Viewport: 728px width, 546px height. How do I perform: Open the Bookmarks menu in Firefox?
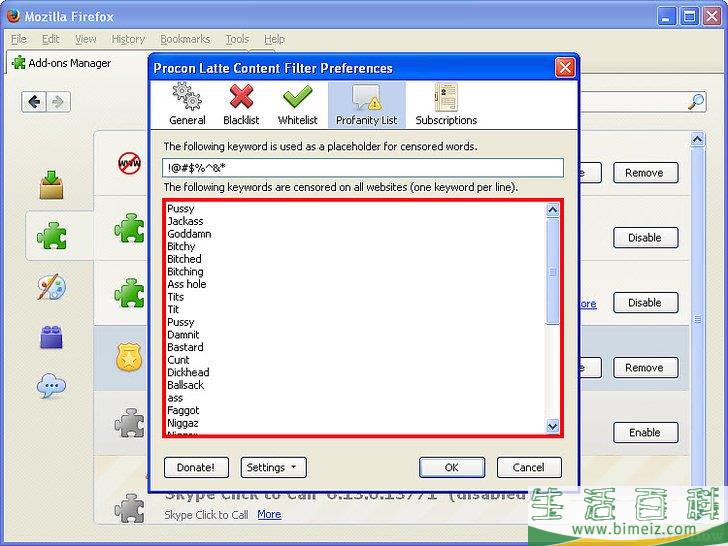185,39
